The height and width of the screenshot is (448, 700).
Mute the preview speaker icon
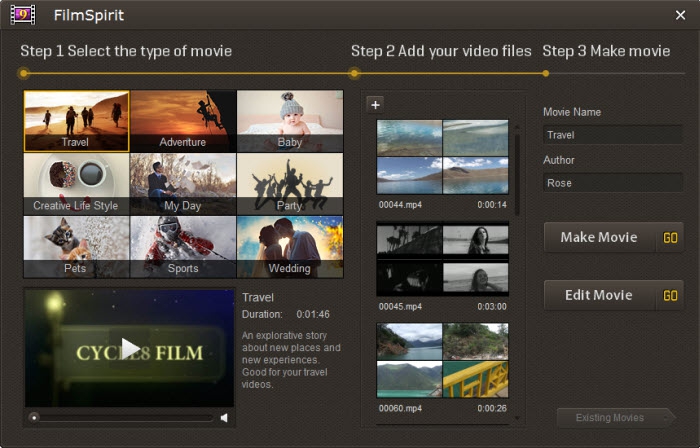(224, 418)
